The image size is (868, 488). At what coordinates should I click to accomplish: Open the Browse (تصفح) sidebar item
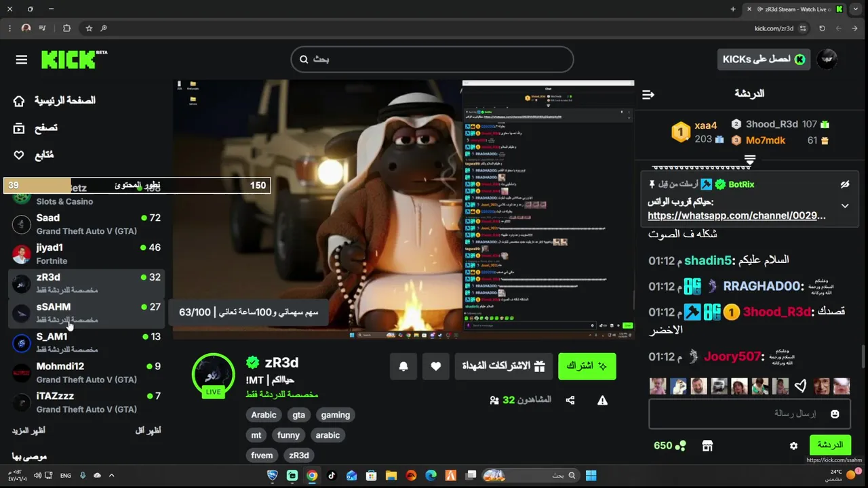pyautogui.click(x=35, y=127)
